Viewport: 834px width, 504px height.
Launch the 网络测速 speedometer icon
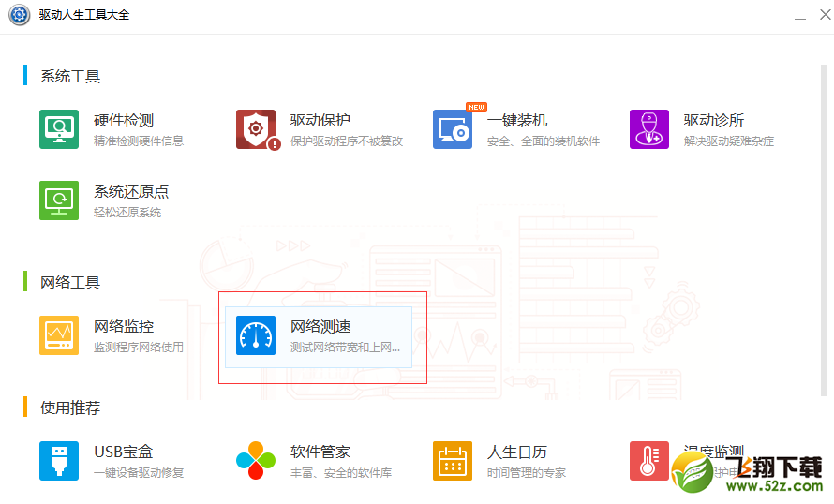[256, 335]
